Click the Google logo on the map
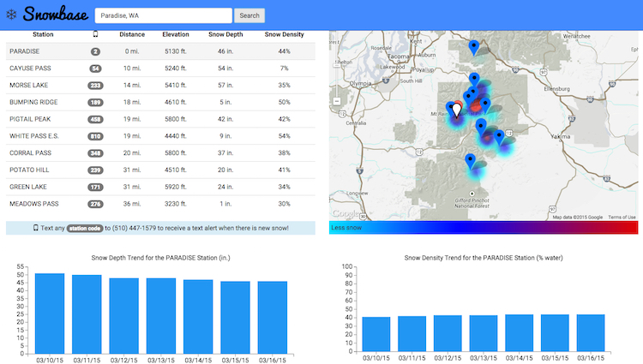This screenshot has width=643, height=364. (344, 214)
